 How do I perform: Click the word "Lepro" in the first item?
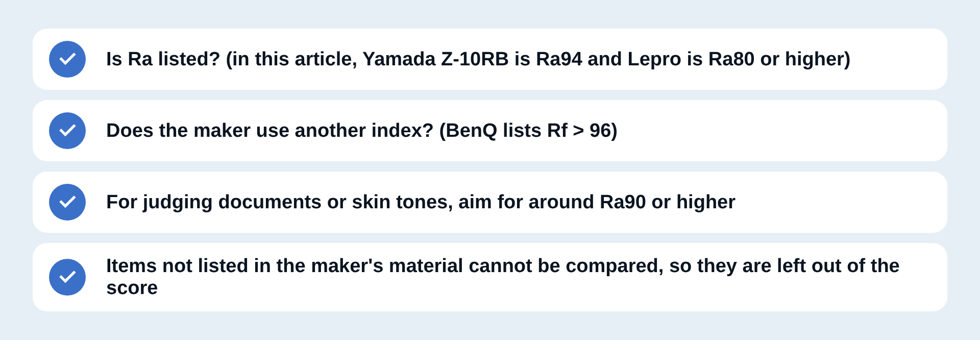pyautogui.click(x=654, y=59)
